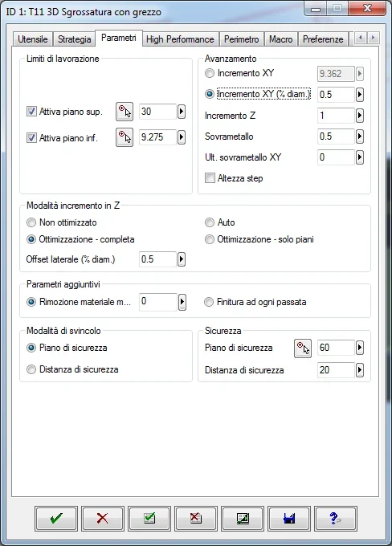Choose Distanza di sicurezza retract mode

[31, 369]
